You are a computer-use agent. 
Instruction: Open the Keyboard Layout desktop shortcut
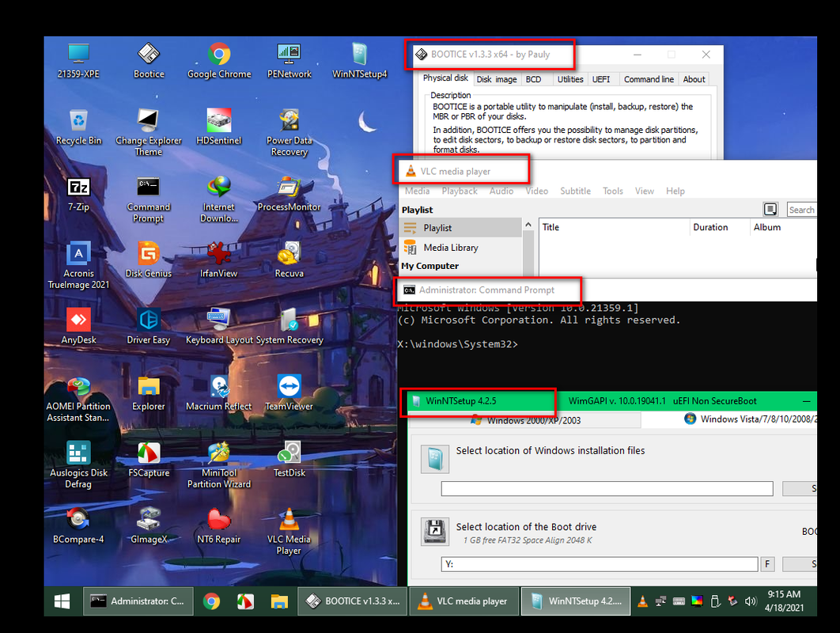click(x=218, y=327)
